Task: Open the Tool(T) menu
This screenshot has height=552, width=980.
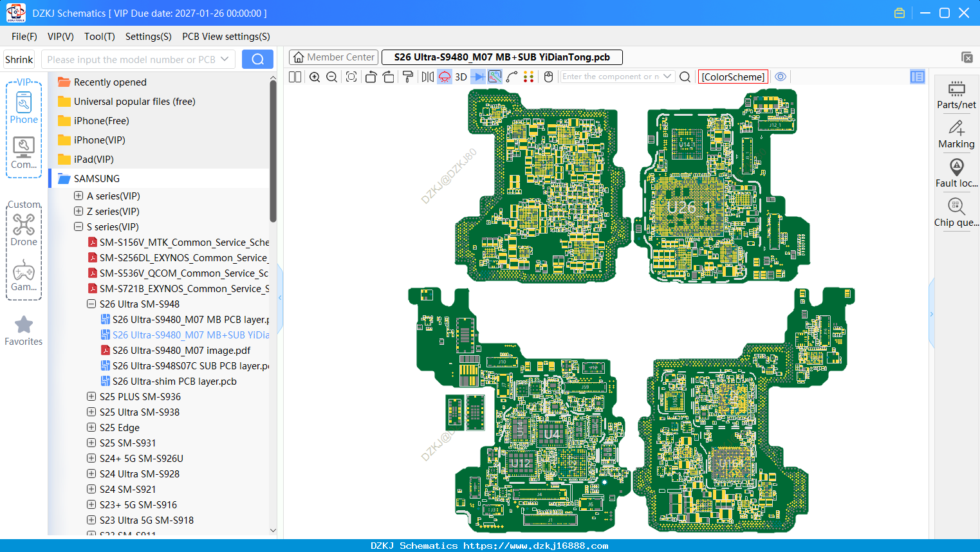Action: 100,37
